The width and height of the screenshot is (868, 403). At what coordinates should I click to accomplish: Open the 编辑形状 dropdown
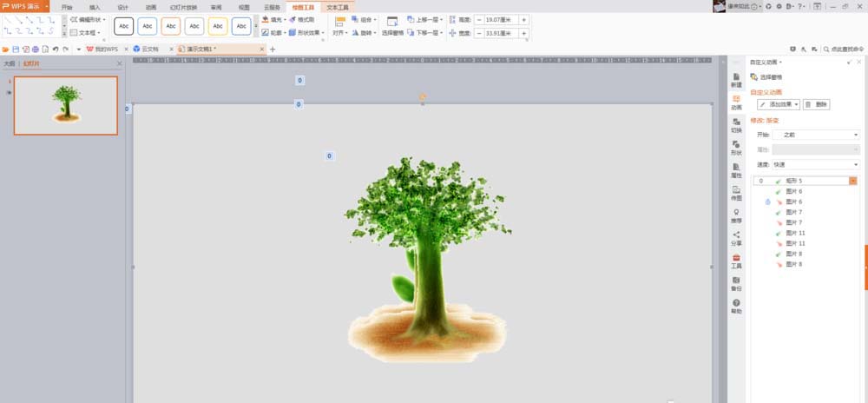tap(104, 19)
